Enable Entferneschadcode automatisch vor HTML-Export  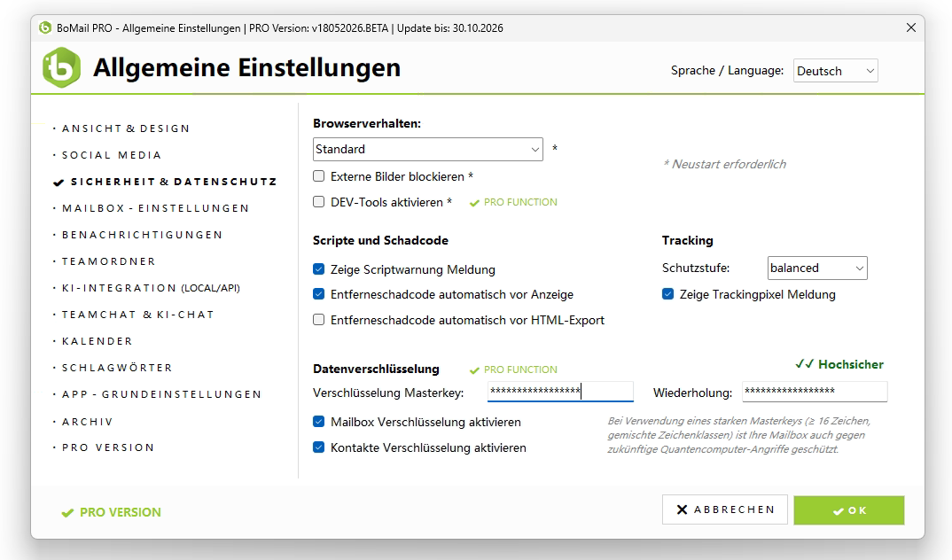click(x=319, y=320)
